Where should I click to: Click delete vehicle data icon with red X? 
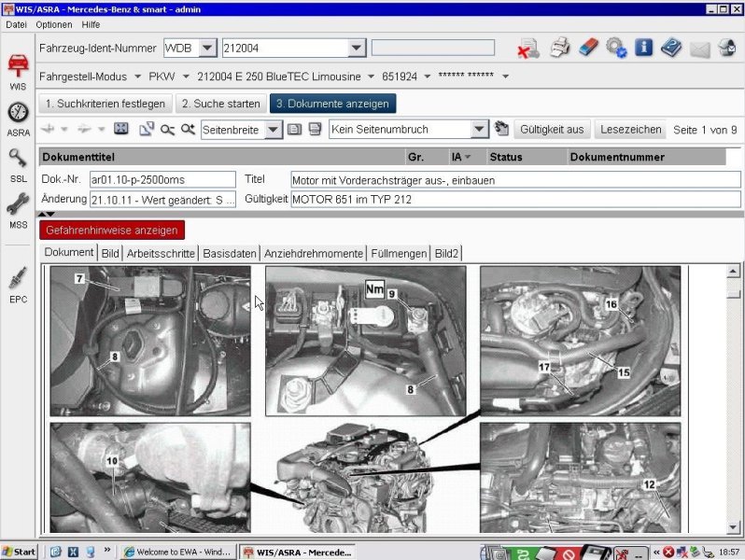(x=527, y=49)
